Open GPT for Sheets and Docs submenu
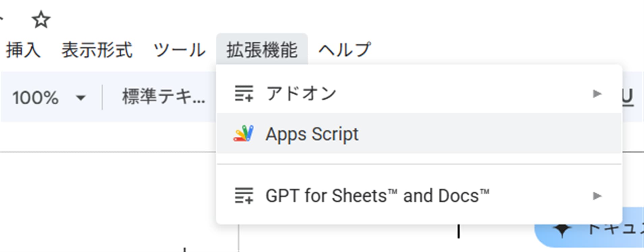Viewport: 644px width, 252px height. (419, 196)
